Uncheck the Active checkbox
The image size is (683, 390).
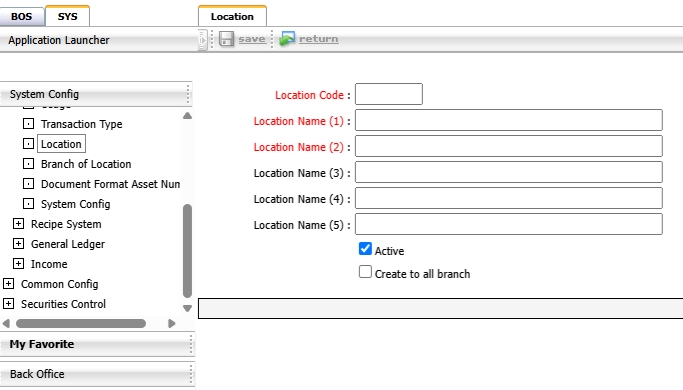pos(365,249)
